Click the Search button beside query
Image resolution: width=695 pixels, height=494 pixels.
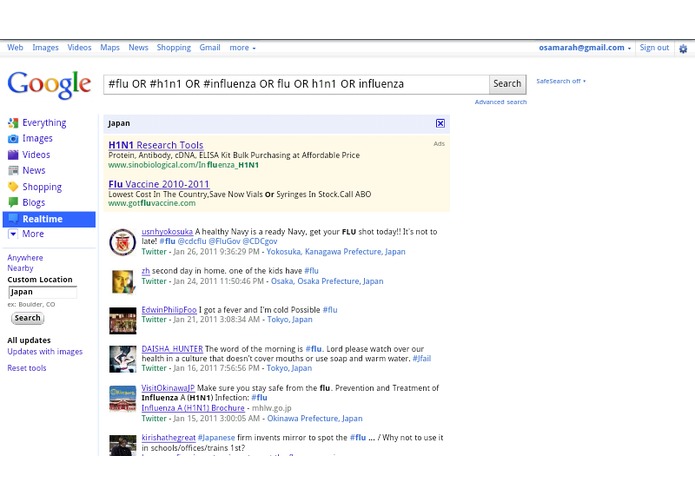pos(508,84)
